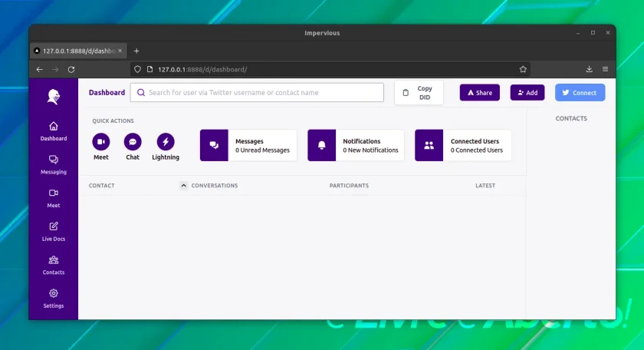The image size is (644, 350).
Task: Bookmark this page with the star
Action: [x=523, y=70]
